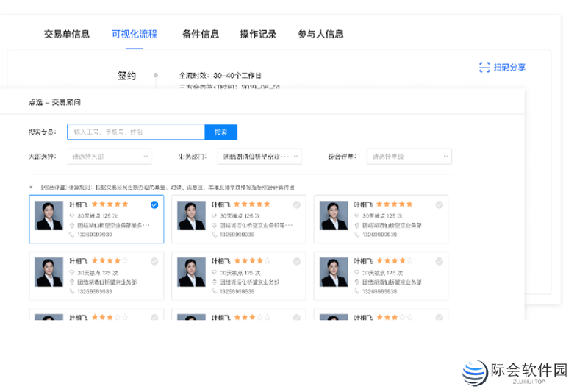Open the 操作记录 tab
Screen dimensions: 588x392
pos(258,34)
